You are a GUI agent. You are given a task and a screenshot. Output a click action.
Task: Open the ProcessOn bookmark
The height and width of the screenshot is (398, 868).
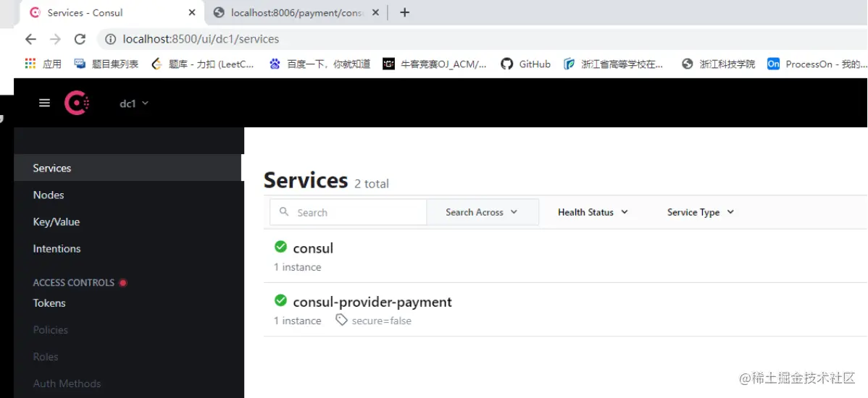(817, 64)
